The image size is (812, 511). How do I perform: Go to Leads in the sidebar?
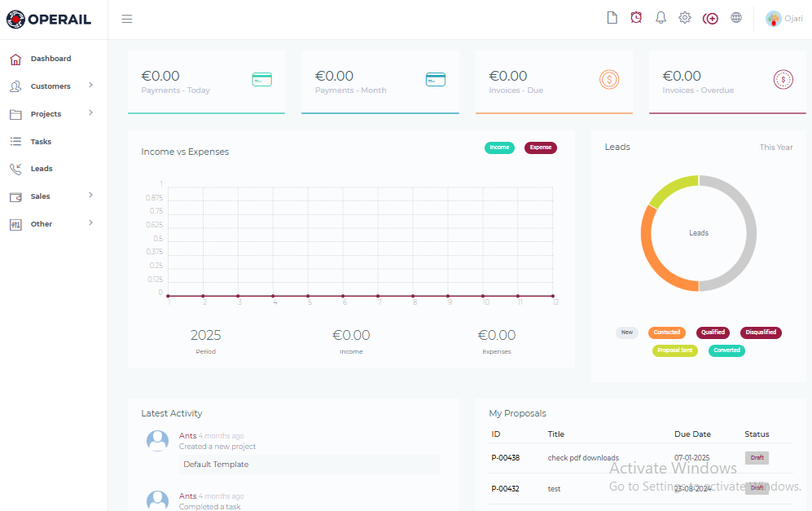coord(42,169)
